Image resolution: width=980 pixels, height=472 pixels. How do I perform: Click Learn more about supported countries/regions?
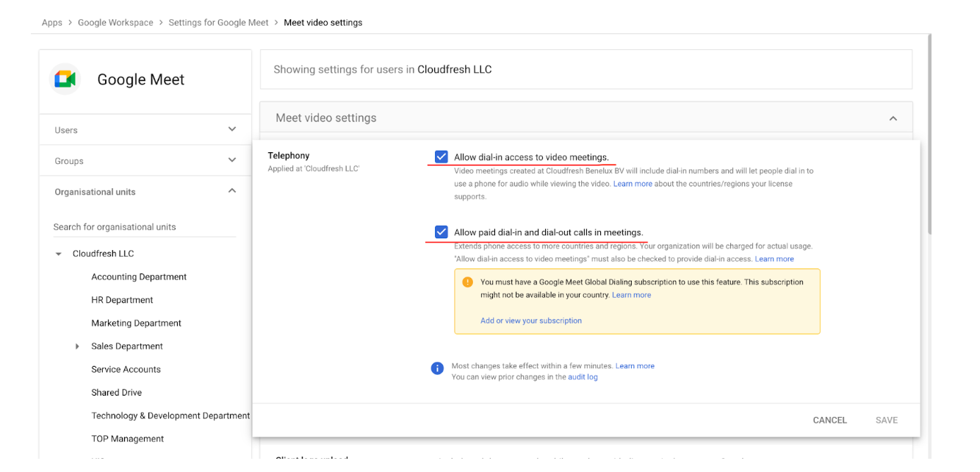[x=633, y=184]
